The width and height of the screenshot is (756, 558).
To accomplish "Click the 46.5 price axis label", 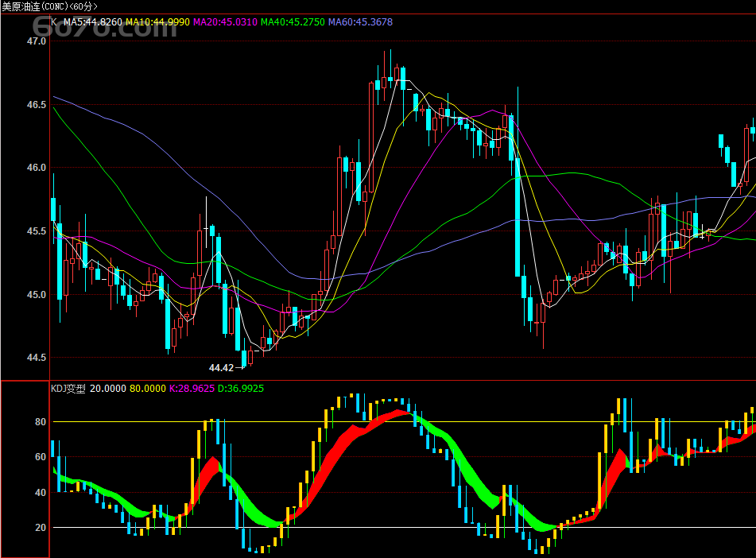I will click(37, 105).
